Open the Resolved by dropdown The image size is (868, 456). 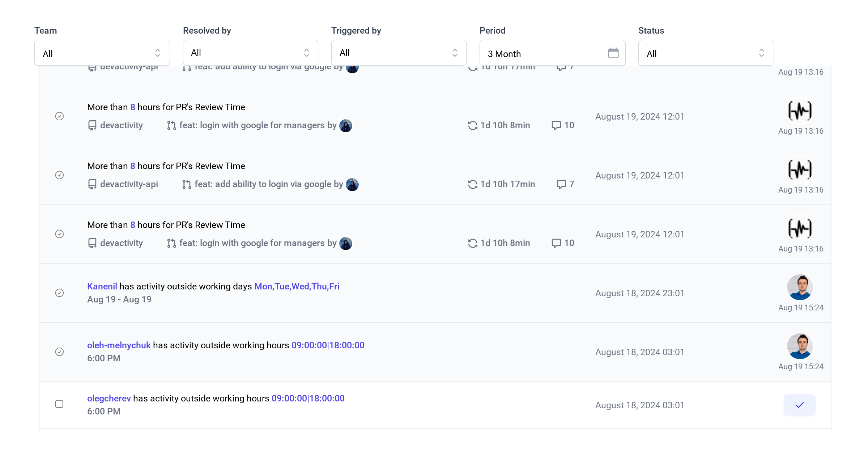250,52
